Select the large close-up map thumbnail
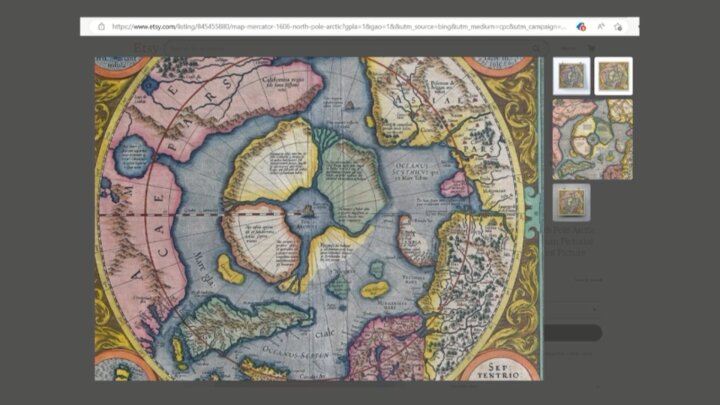This screenshot has width=720, height=405. tap(592, 139)
